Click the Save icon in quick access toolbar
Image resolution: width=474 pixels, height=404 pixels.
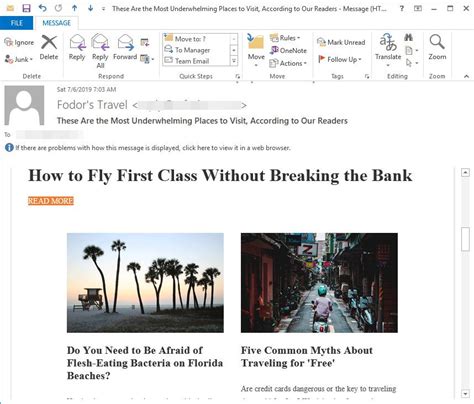26,8
